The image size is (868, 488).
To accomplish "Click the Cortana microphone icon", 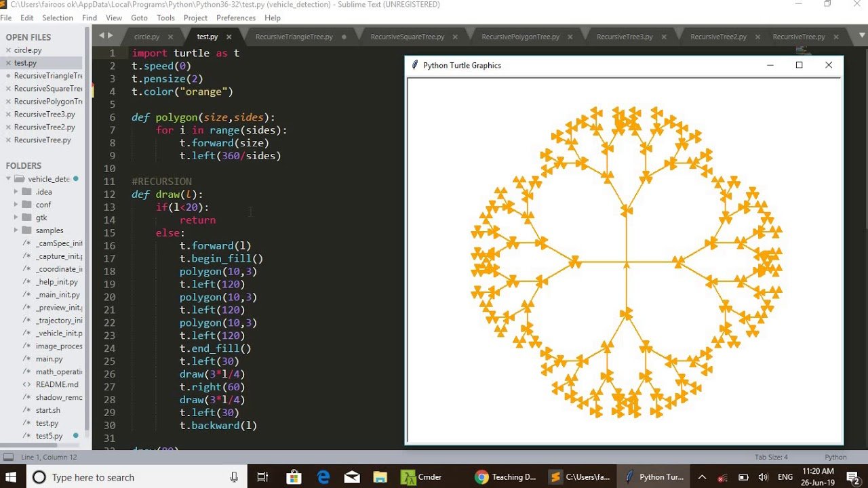I will click(x=234, y=477).
